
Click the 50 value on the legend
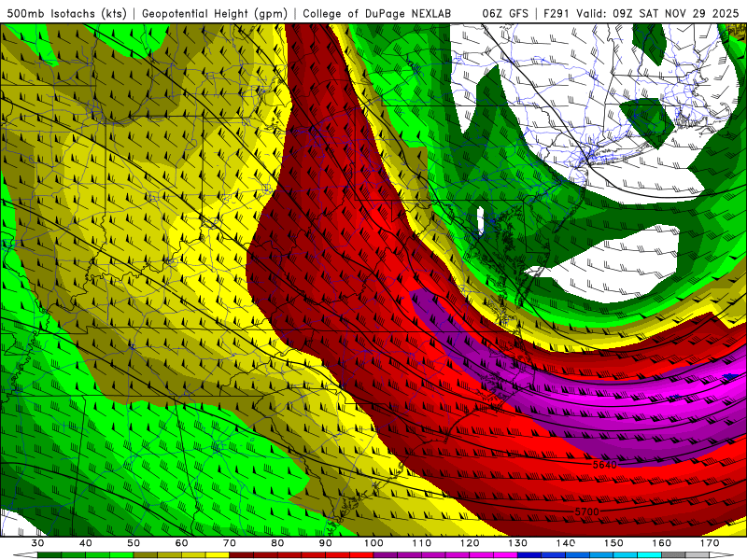point(134,543)
